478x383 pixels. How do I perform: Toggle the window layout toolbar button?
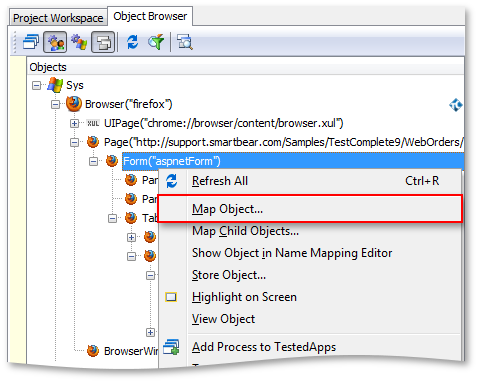(x=103, y=42)
